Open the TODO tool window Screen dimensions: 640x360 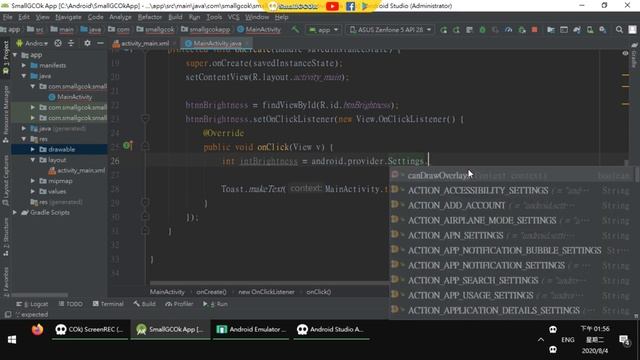[71, 304]
